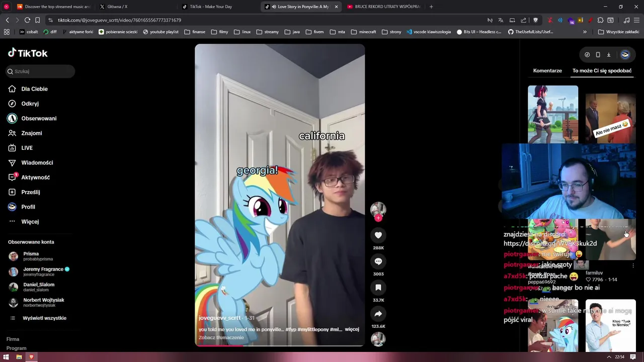This screenshot has width=644, height=362.
Task: Open the apps grid in bookmarks bar
Action: pos(7,32)
